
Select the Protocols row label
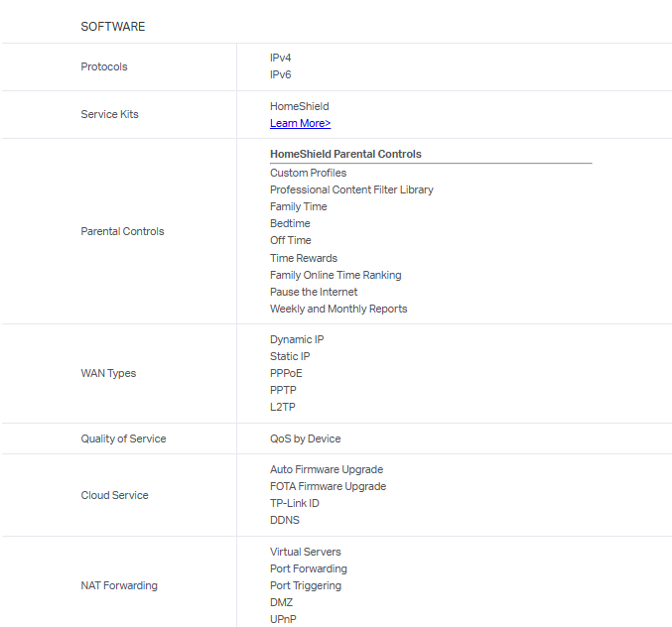104,66
